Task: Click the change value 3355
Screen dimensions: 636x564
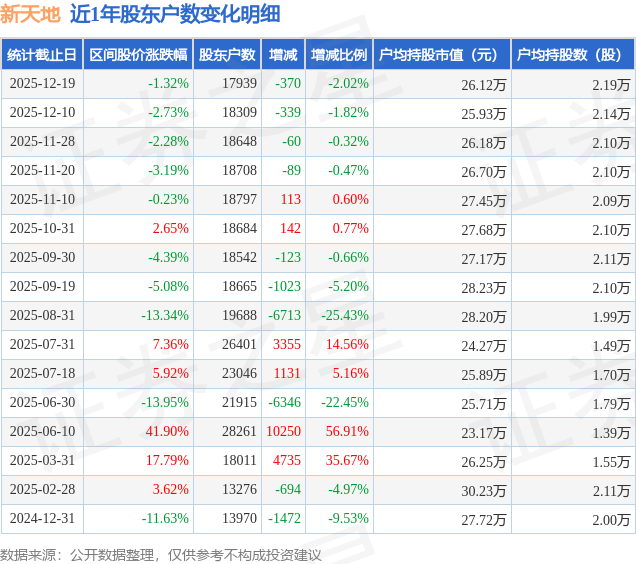Action: (287, 344)
